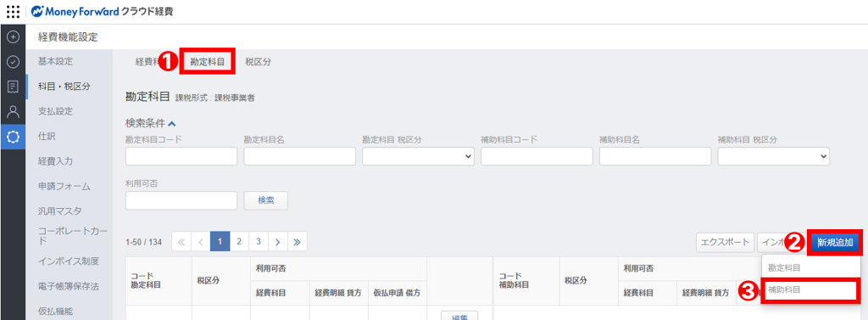The height and width of the screenshot is (320, 868).
Task: Switch to 税区分 tab
Action: point(258,62)
